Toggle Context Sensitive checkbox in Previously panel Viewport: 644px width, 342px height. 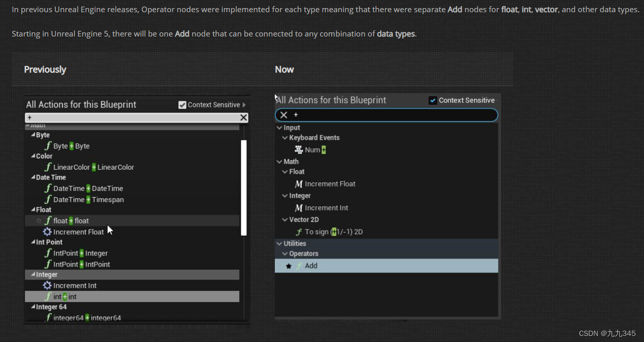click(x=183, y=105)
